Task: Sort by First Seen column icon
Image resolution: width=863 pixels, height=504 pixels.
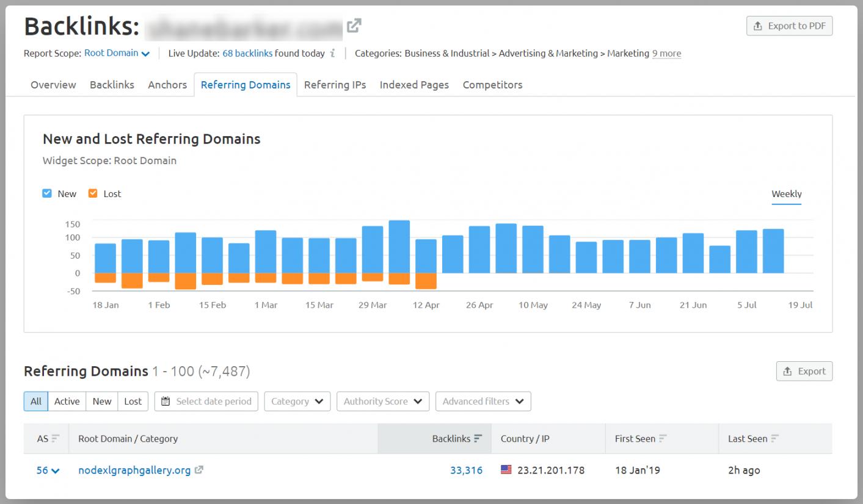Action: point(663,439)
